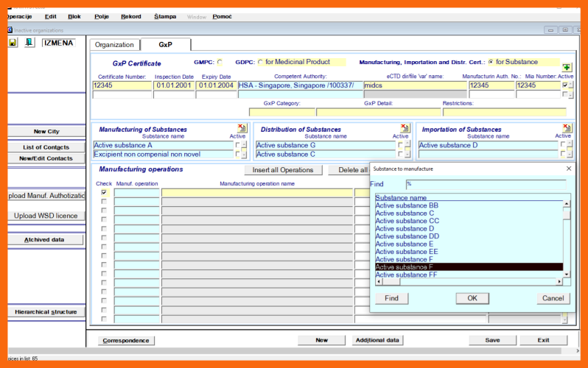Click the floppy disk save icon

pos(13,43)
